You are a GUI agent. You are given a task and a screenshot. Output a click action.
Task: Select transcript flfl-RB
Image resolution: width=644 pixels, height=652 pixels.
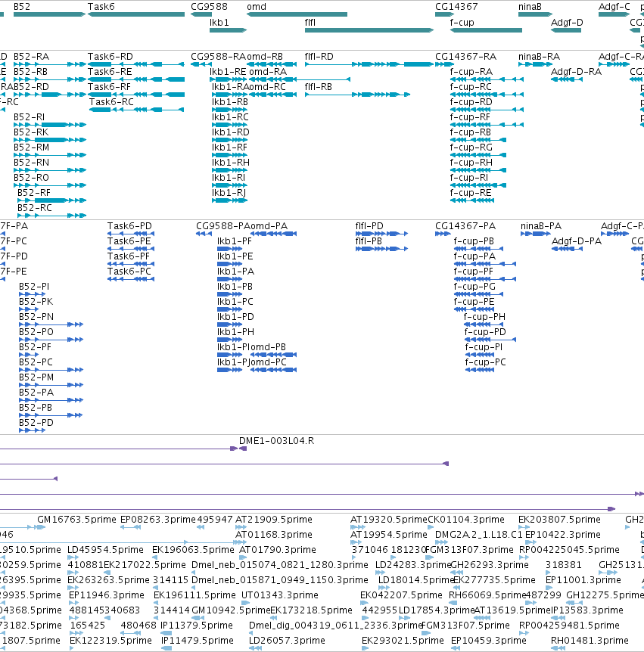(357, 95)
